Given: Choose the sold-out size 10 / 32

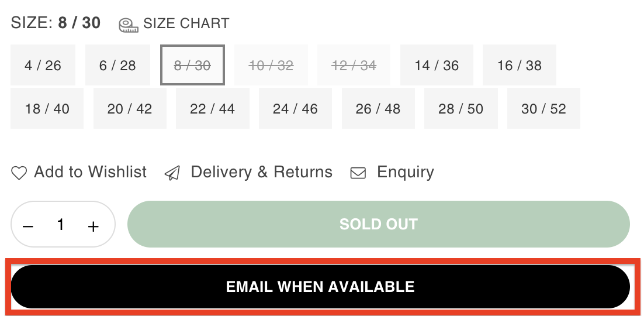Looking at the screenshot, I should [x=271, y=65].
